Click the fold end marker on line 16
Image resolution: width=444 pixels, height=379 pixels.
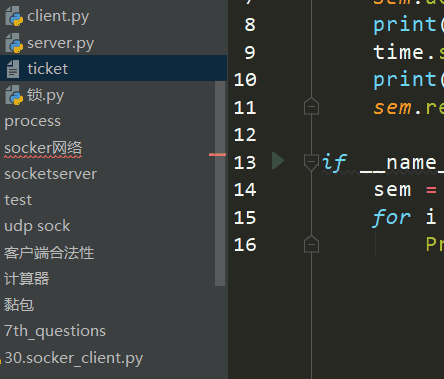pyautogui.click(x=311, y=244)
